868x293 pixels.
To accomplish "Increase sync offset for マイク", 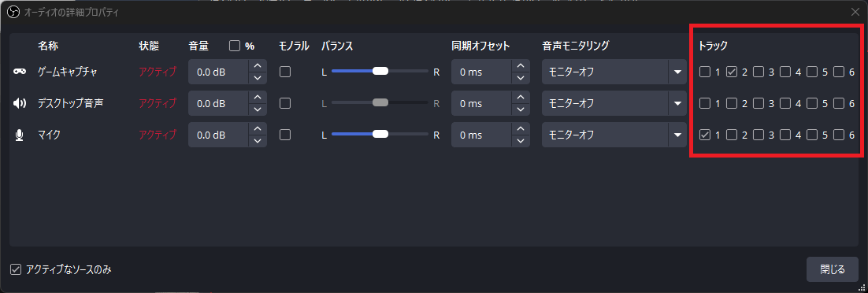I will pyautogui.click(x=520, y=128).
